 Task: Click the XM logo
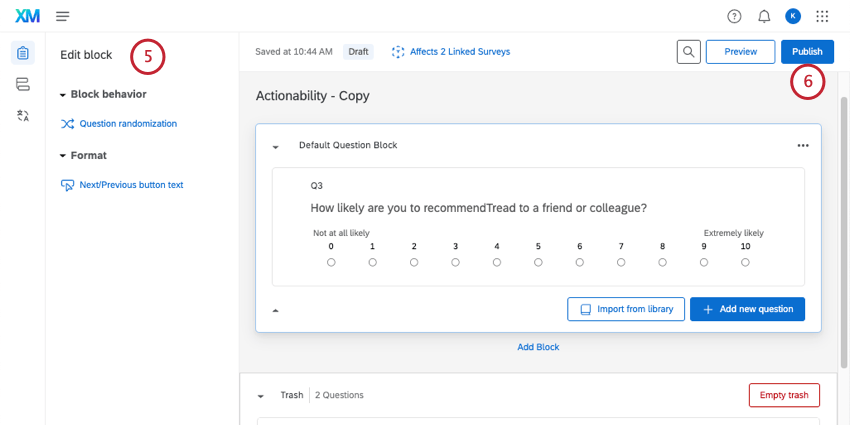tap(27, 16)
